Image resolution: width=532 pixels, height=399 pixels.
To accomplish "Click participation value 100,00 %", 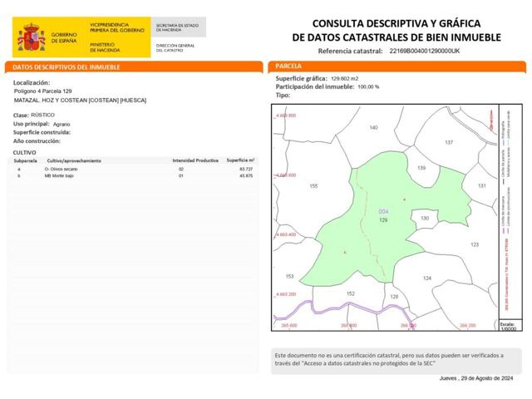I will [368, 86].
